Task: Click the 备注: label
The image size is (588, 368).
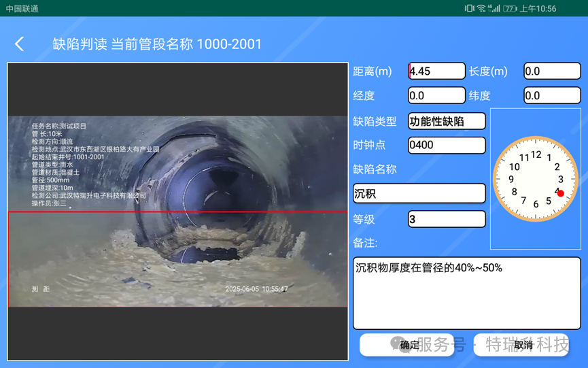Action: [365, 243]
